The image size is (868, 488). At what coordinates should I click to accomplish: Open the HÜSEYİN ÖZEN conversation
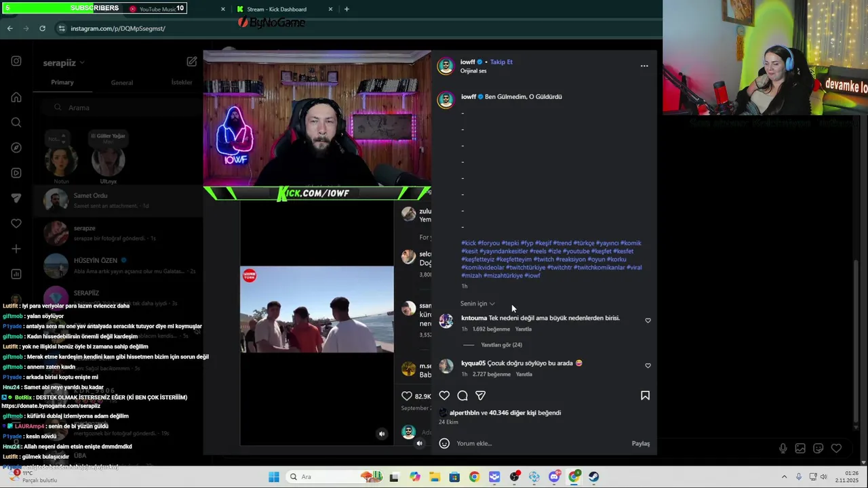coord(119,265)
